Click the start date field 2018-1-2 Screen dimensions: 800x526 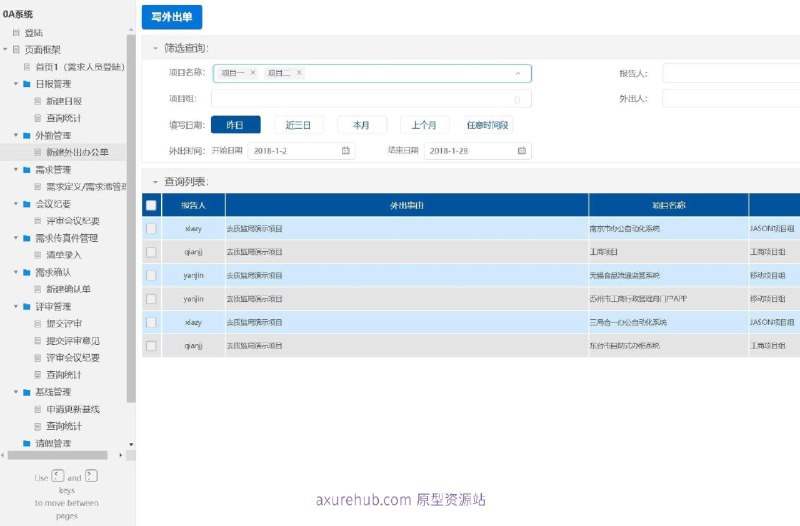tap(302, 151)
